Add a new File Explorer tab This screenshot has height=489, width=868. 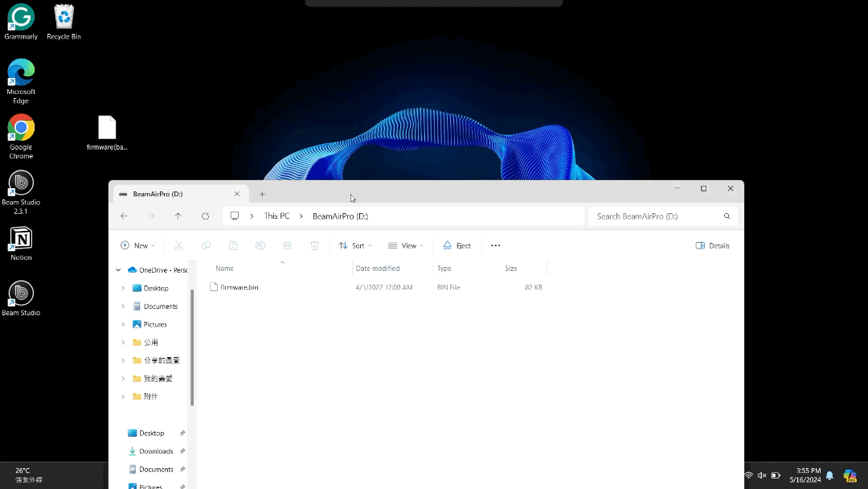(262, 194)
